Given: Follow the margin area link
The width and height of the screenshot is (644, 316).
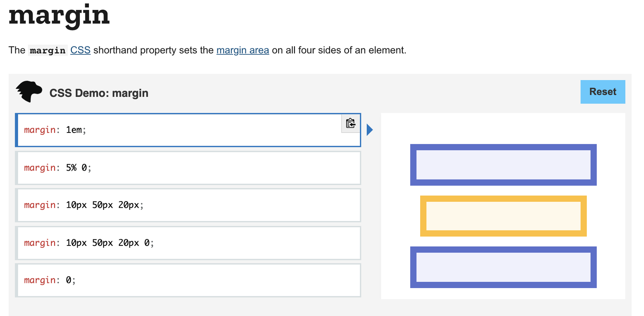Looking at the screenshot, I should click(242, 50).
